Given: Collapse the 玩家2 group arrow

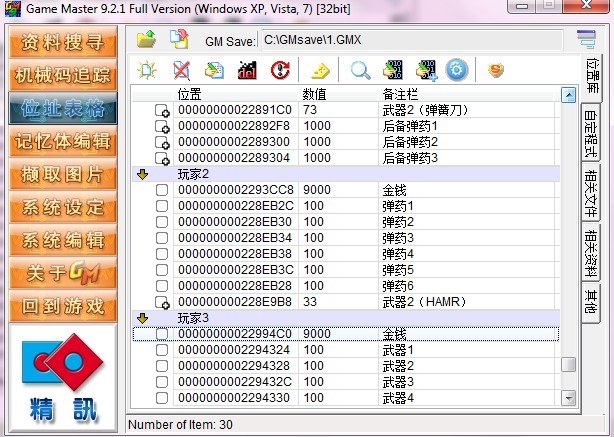Looking at the screenshot, I should coord(141,174).
